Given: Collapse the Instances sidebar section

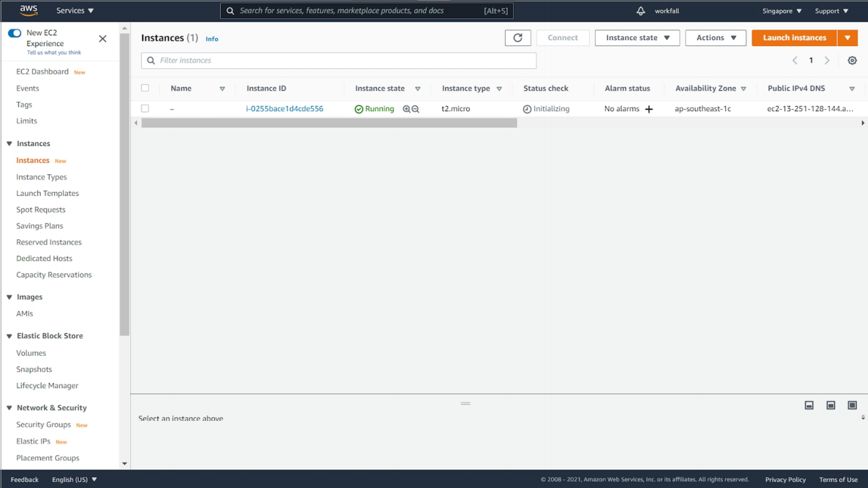Looking at the screenshot, I should tap(9, 144).
